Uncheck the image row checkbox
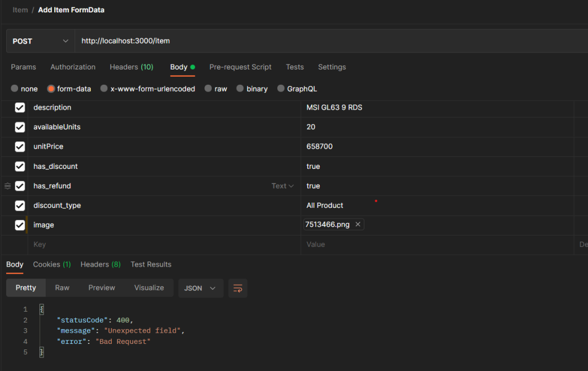The image size is (588, 371). (x=20, y=225)
